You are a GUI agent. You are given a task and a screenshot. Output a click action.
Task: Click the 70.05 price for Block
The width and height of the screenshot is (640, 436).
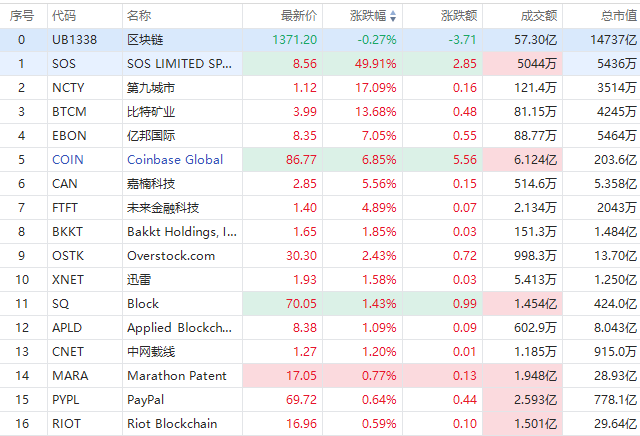click(x=301, y=304)
